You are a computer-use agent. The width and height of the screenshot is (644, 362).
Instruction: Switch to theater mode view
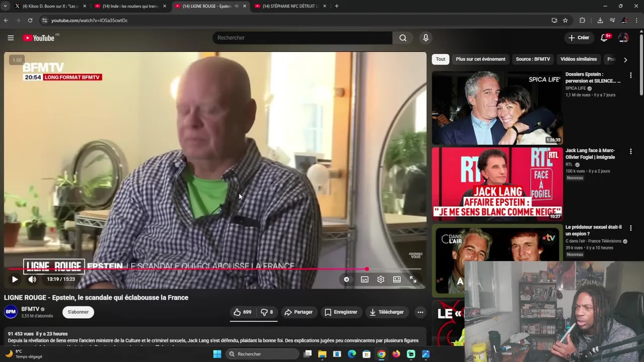pyautogui.click(x=397, y=280)
